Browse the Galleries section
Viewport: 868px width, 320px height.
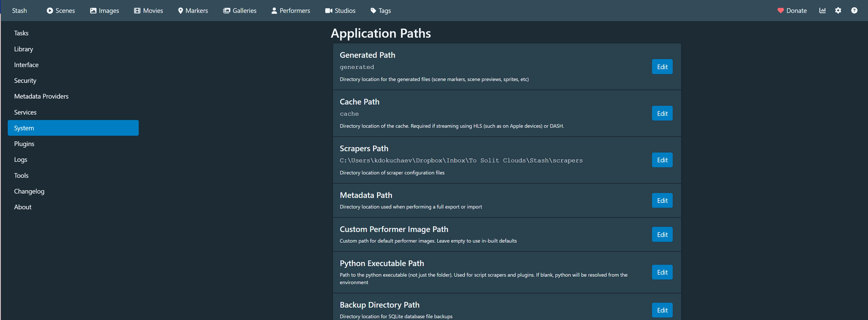[x=240, y=10]
